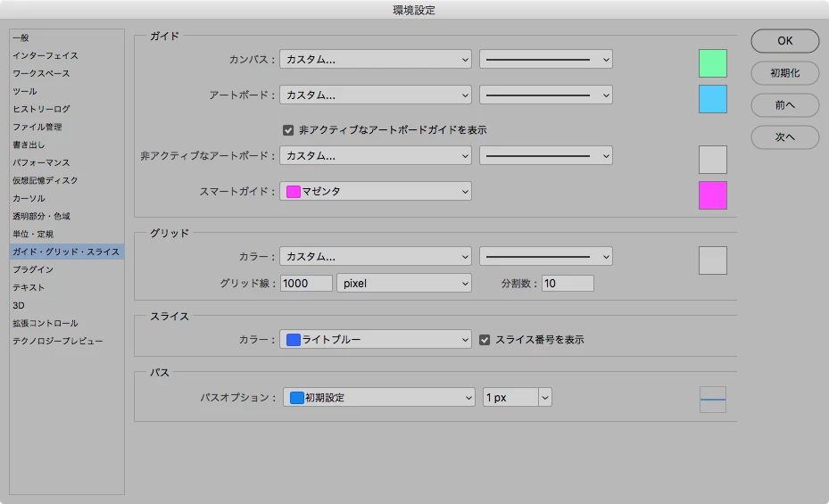The image size is (829, 504).
Task: Open the アートボード line style dropdown
Action: point(545,95)
